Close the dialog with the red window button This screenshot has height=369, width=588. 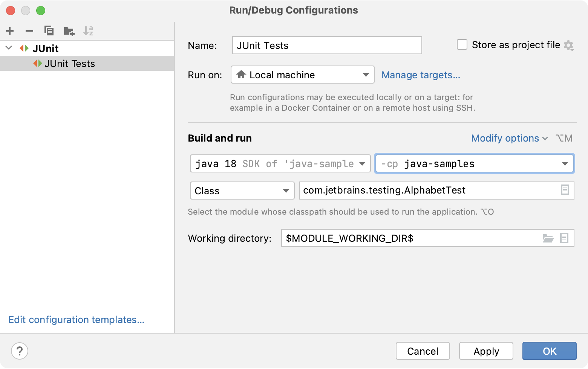pos(11,11)
